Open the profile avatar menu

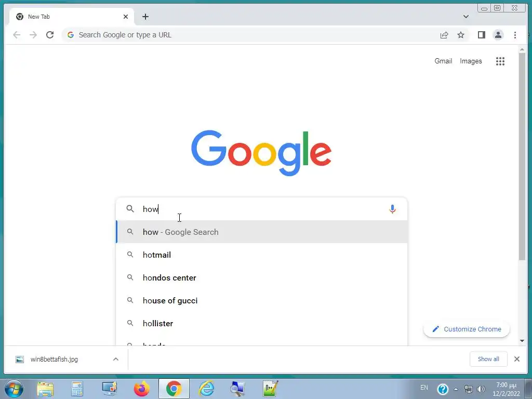click(x=498, y=35)
